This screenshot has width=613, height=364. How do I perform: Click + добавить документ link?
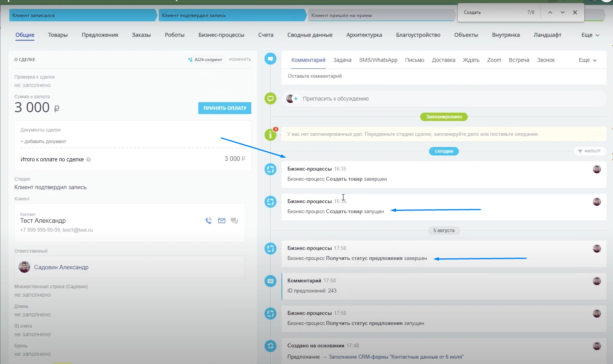tap(43, 142)
